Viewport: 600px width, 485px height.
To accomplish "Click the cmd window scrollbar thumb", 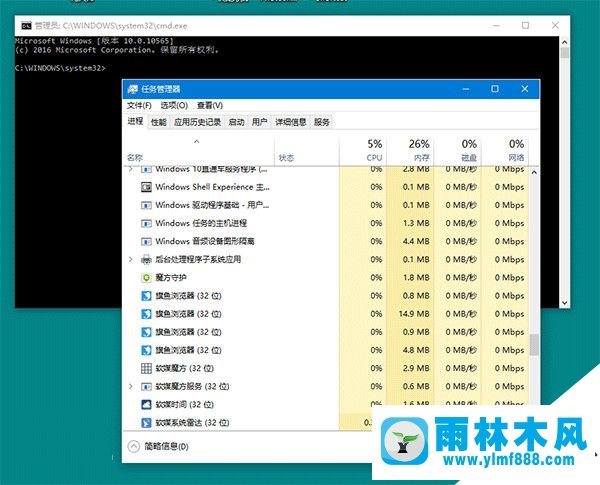I will click(564, 53).
